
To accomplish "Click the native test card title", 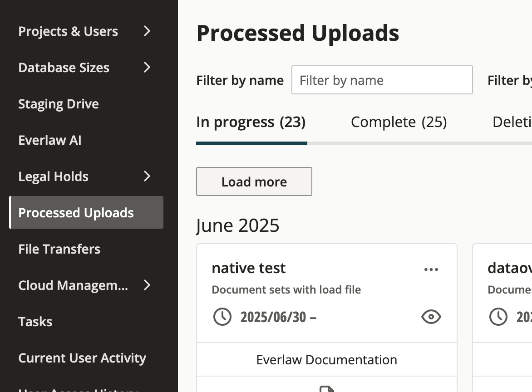I will (x=249, y=268).
